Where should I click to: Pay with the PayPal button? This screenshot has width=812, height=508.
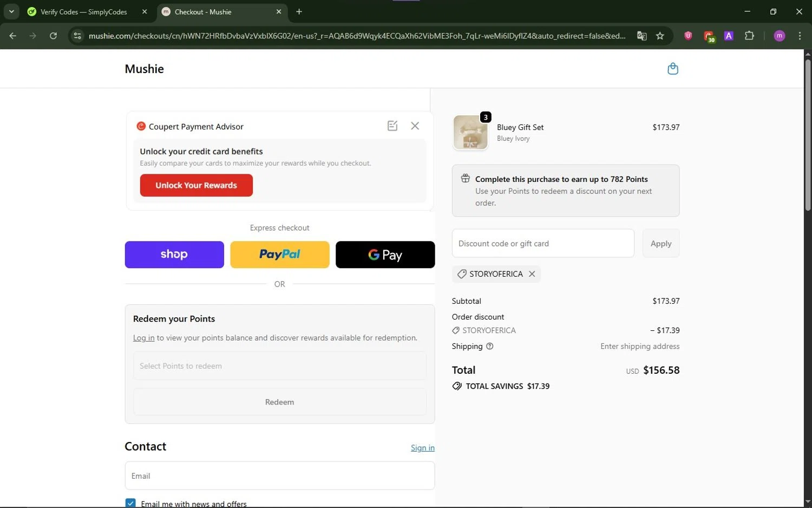pyautogui.click(x=280, y=255)
